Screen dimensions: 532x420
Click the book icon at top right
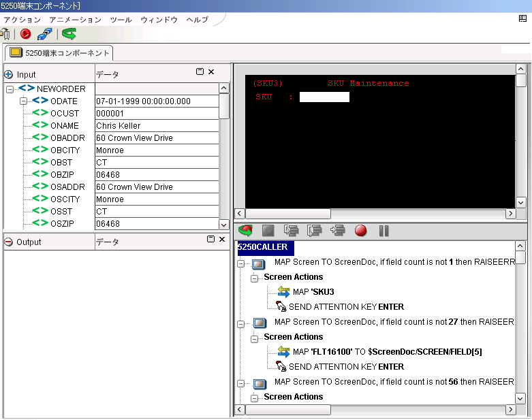coord(522,18)
